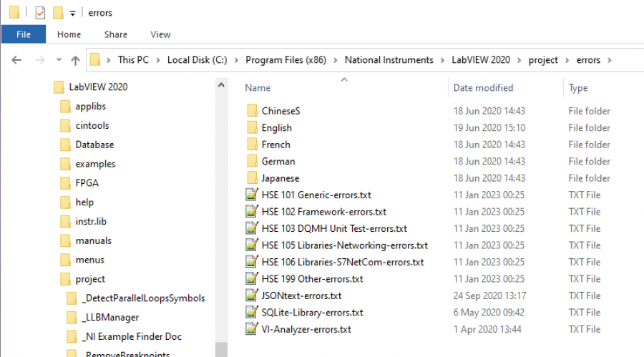Select _DetectParallelLoopsSymbols in navigation tree
Viewport: 644px width, 357px height.
143,298
